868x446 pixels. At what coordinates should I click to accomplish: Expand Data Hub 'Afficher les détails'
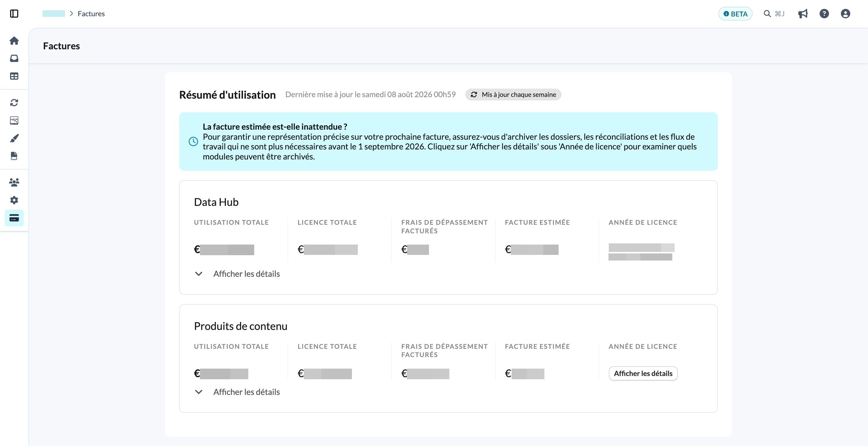[x=237, y=274]
